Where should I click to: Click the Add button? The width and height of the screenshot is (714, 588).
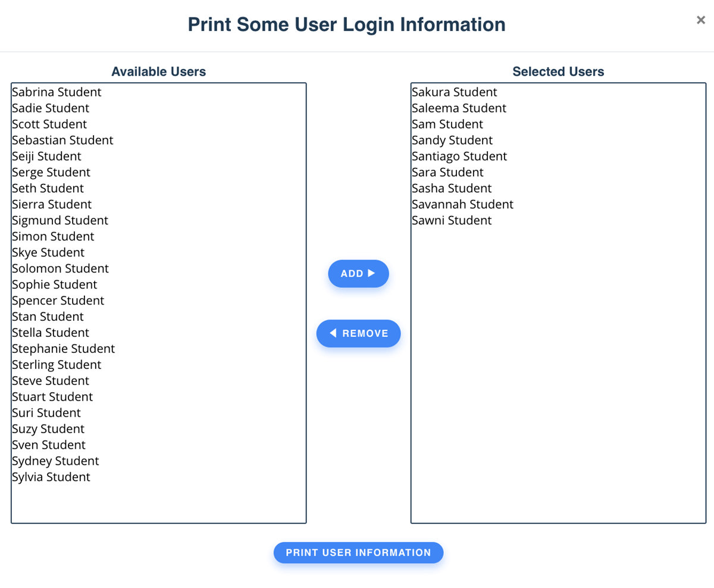358,274
